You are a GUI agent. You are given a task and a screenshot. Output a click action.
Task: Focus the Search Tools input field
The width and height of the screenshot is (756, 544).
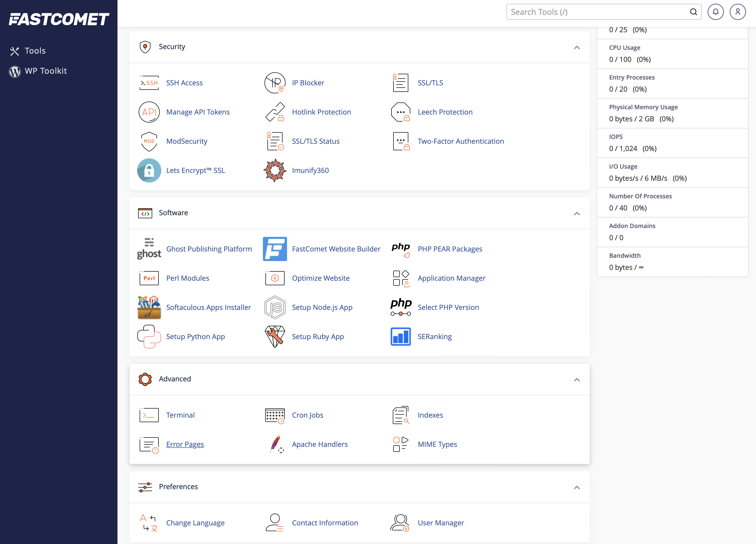pyautogui.click(x=598, y=12)
